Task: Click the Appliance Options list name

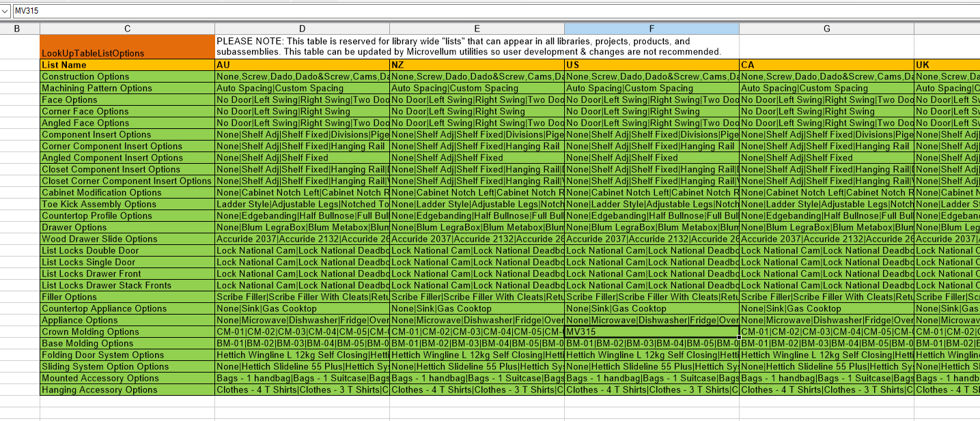Action: (x=127, y=320)
